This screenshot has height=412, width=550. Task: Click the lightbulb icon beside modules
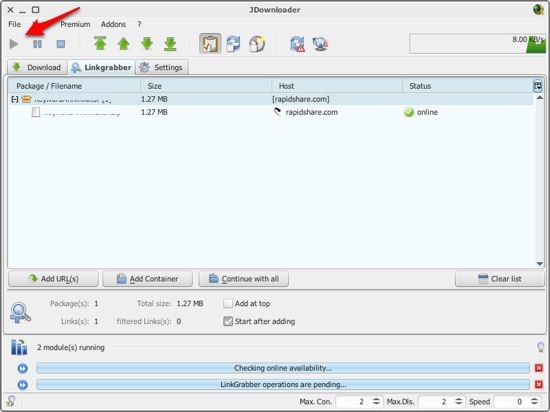[540, 347]
